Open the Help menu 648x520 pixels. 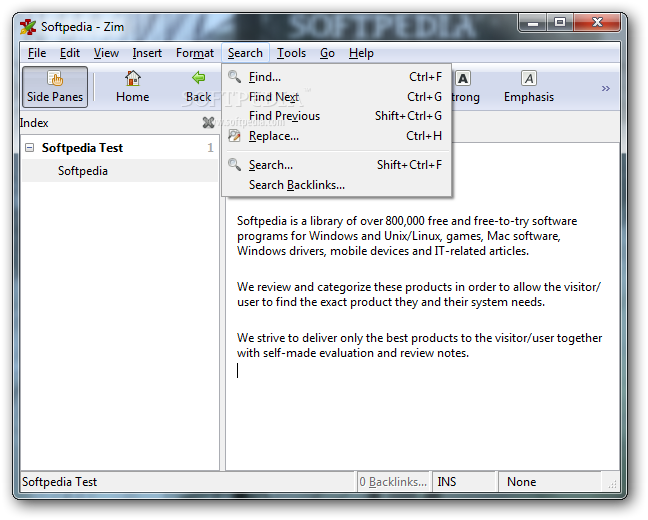(x=361, y=53)
